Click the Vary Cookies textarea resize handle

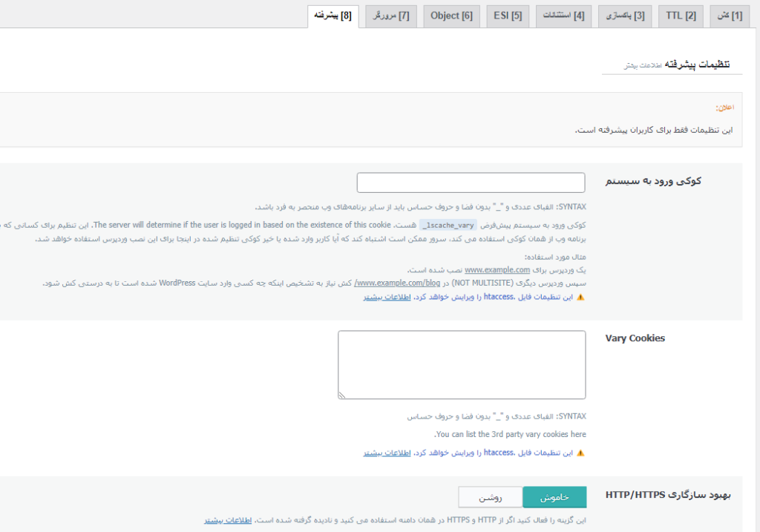(x=342, y=395)
